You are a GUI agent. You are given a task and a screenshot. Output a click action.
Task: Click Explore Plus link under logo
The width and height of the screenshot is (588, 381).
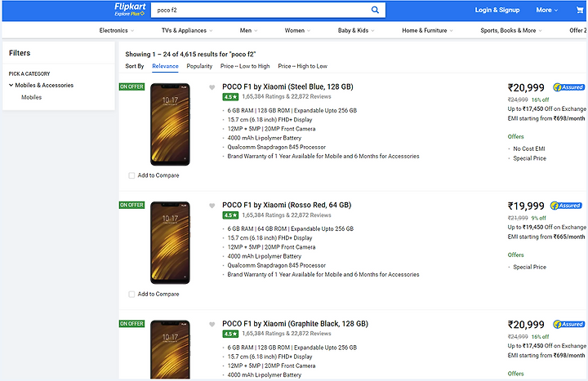coord(129,14)
